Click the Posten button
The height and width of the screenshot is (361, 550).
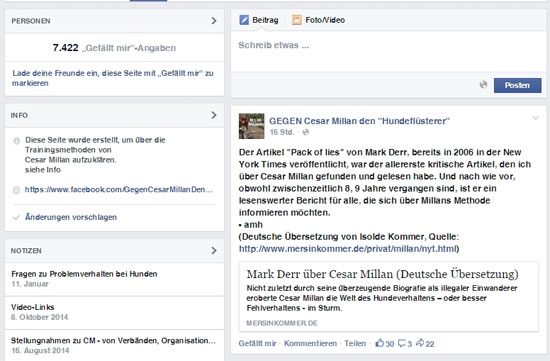click(x=517, y=85)
